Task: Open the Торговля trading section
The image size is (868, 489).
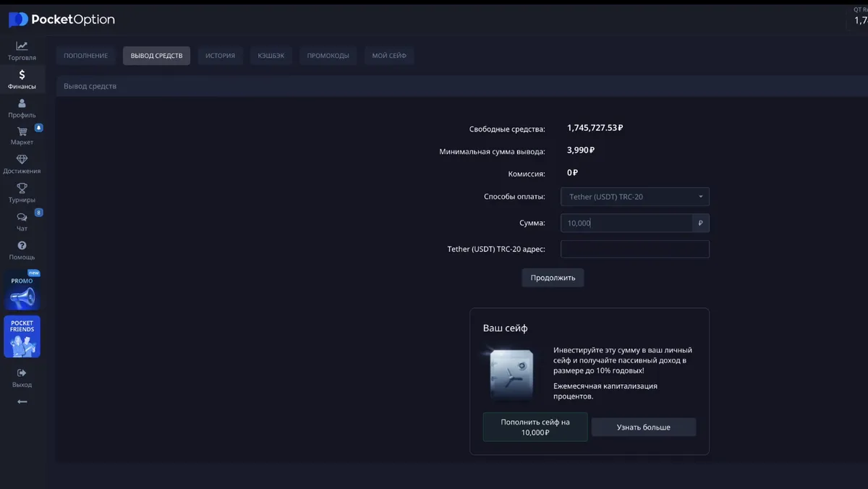Action: pyautogui.click(x=22, y=49)
